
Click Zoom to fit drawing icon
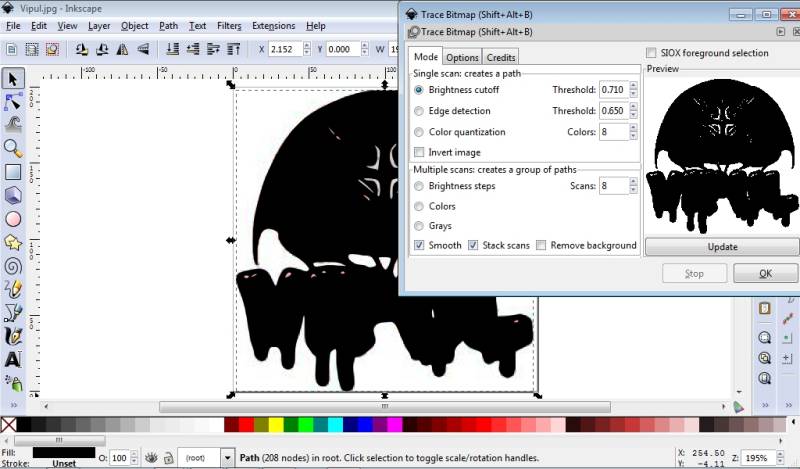pos(764,358)
